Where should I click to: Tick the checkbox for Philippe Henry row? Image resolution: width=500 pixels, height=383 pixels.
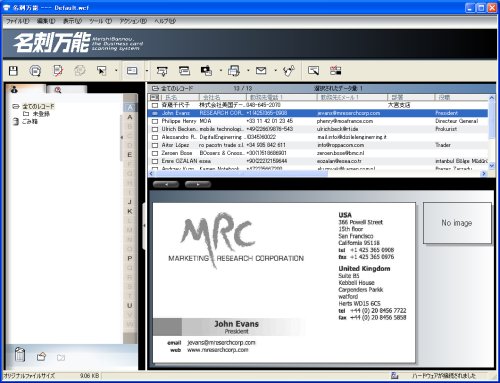[x=155, y=121]
